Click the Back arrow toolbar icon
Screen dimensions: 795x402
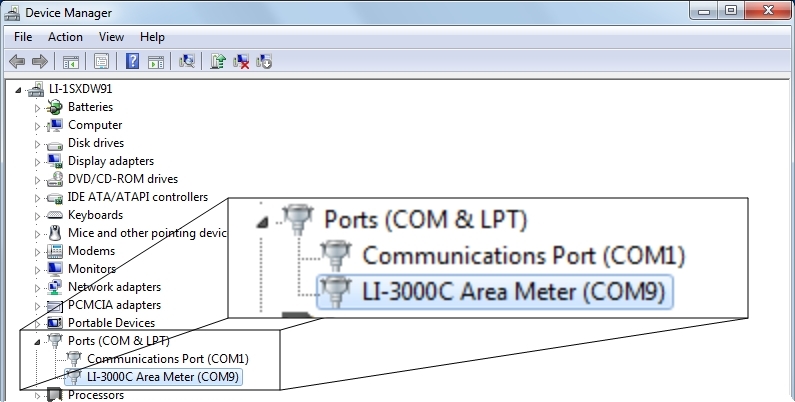click(x=17, y=62)
